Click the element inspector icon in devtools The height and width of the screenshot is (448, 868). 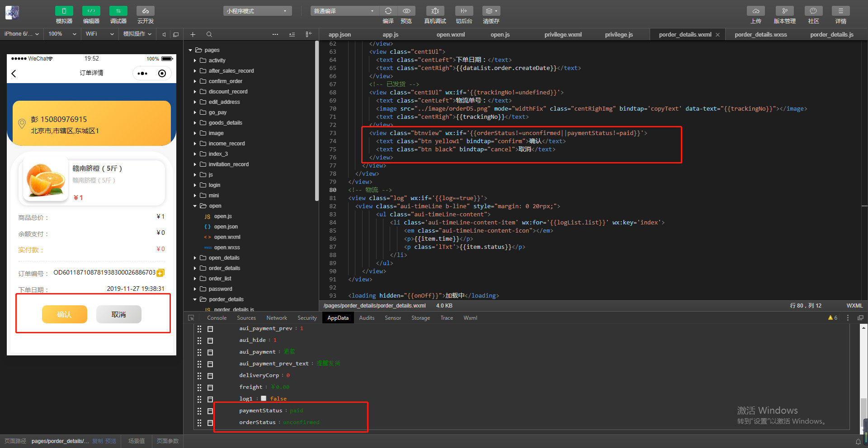point(191,318)
